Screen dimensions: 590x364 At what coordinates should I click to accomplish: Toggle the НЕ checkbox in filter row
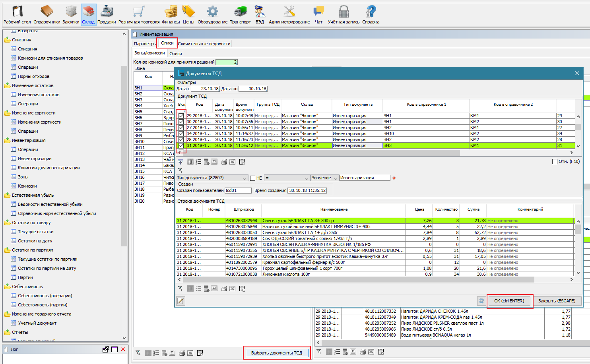tap(252, 178)
